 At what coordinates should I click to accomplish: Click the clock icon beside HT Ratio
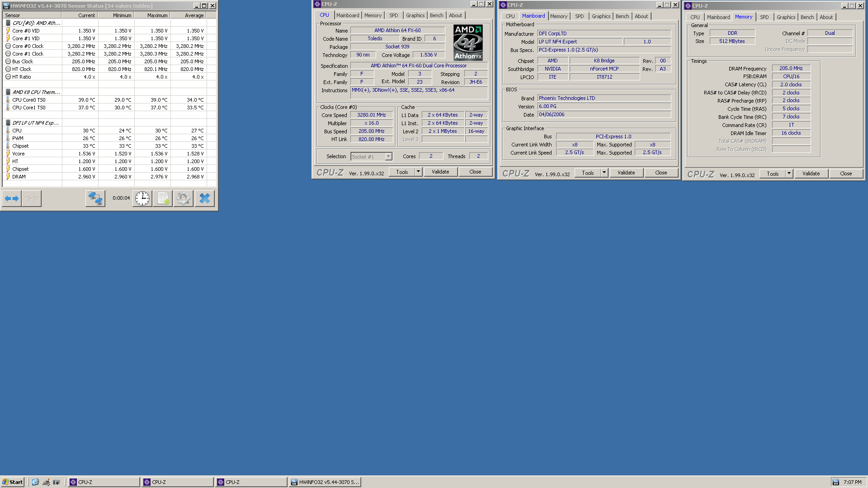click(x=8, y=77)
